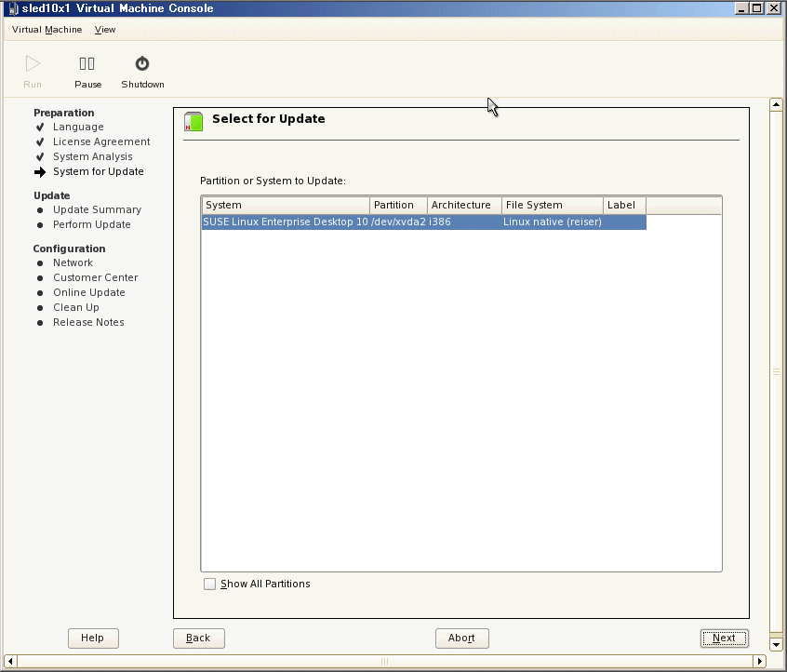Close the Virtual Machine Console window

click(x=774, y=8)
